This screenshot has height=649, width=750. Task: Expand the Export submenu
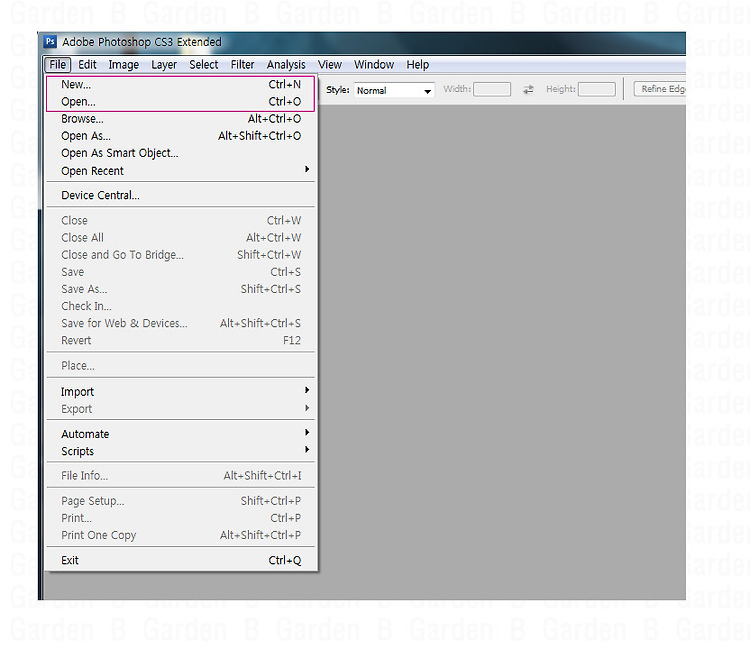(181, 409)
